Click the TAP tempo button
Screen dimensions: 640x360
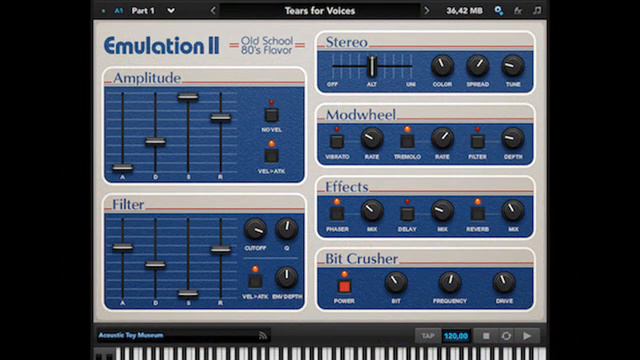[x=428, y=336]
